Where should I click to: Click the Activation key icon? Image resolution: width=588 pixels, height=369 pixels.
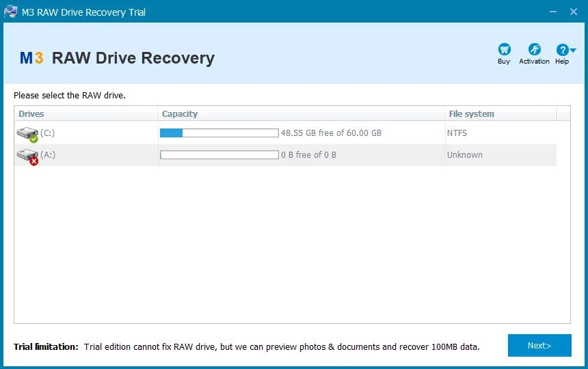point(534,49)
